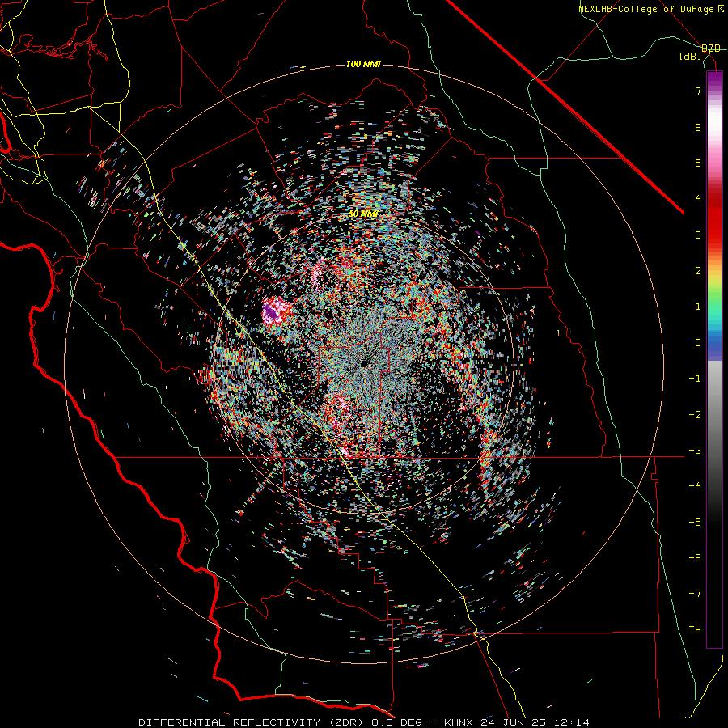The image size is (728, 728).
Task: Click the "TH" label on the scale
Action: click(695, 630)
